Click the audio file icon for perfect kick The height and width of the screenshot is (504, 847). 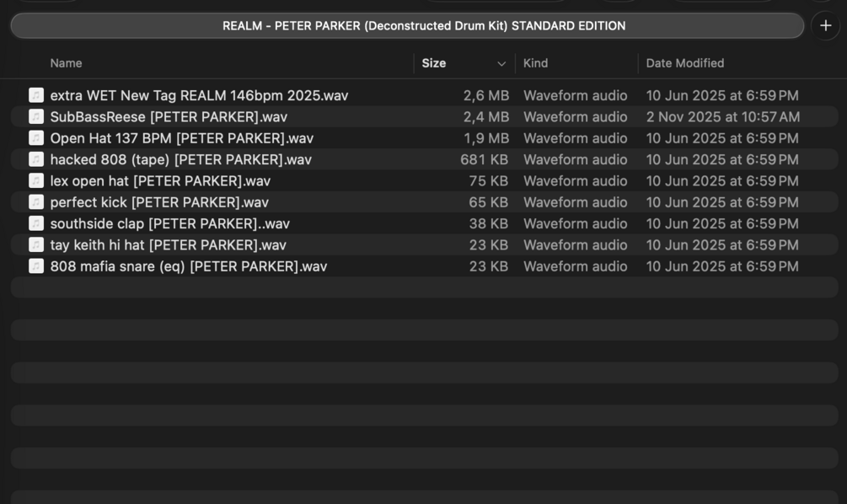[x=36, y=202]
